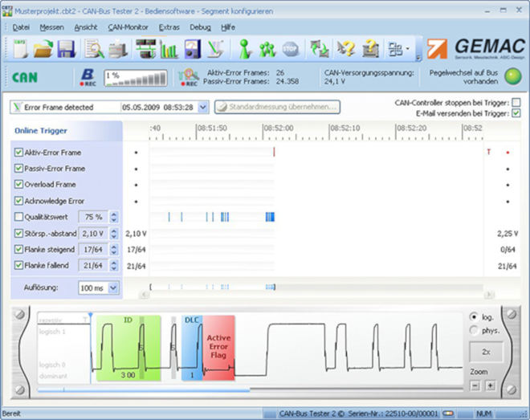Click the printer icon in toolbar
Screen dimensions: 530x420
click(117, 49)
